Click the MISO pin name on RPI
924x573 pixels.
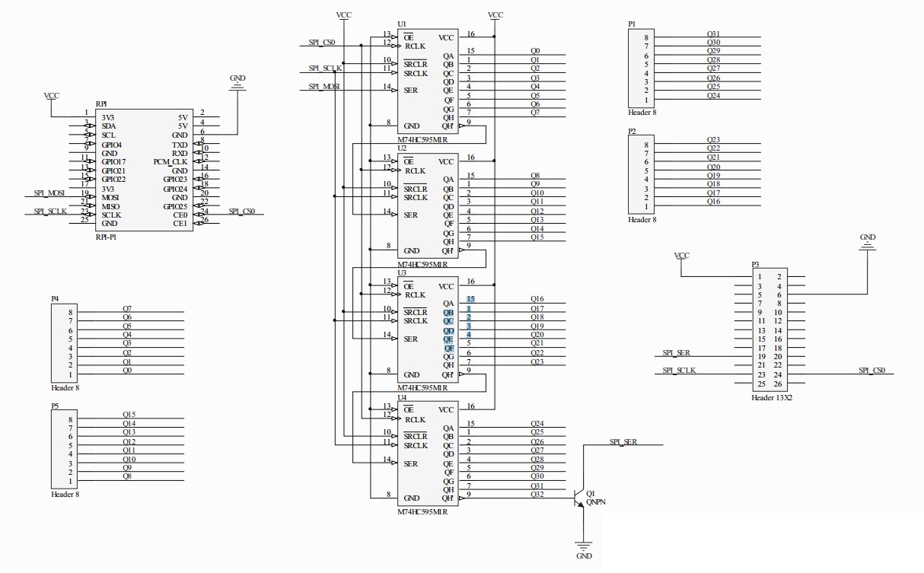[x=110, y=206]
